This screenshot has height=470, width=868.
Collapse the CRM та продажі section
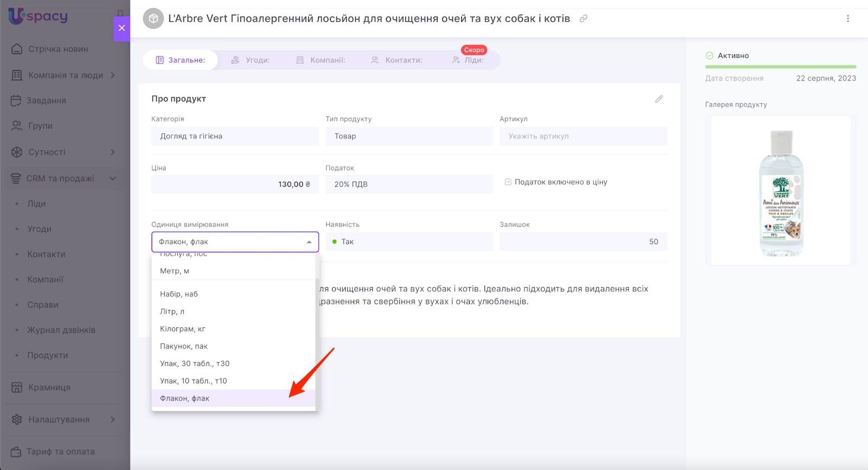pos(112,179)
